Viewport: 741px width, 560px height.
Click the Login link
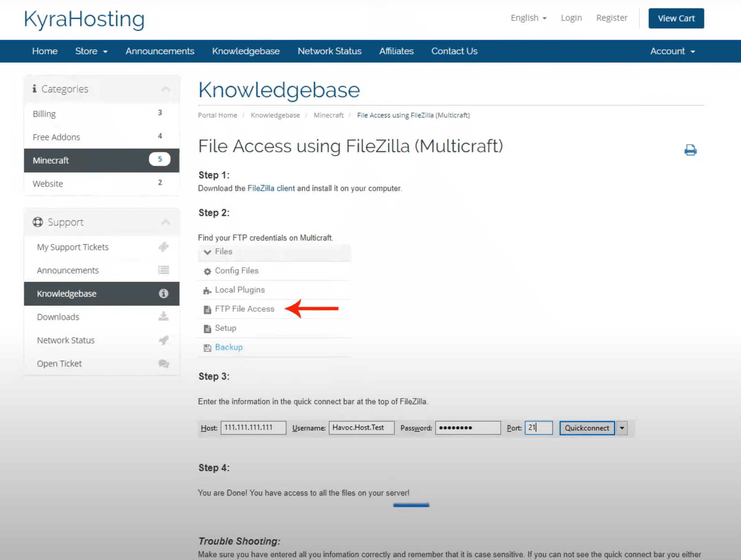click(x=571, y=18)
